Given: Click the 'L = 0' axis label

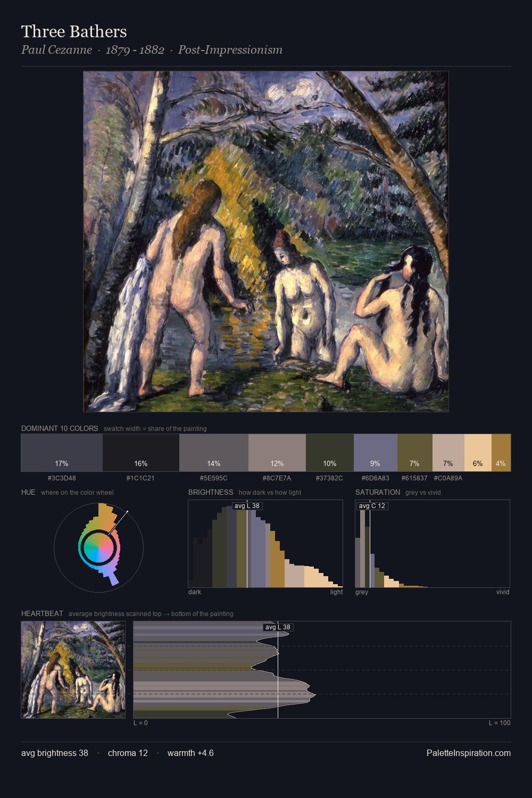Looking at the screenshot, I should tap(140, 723).
